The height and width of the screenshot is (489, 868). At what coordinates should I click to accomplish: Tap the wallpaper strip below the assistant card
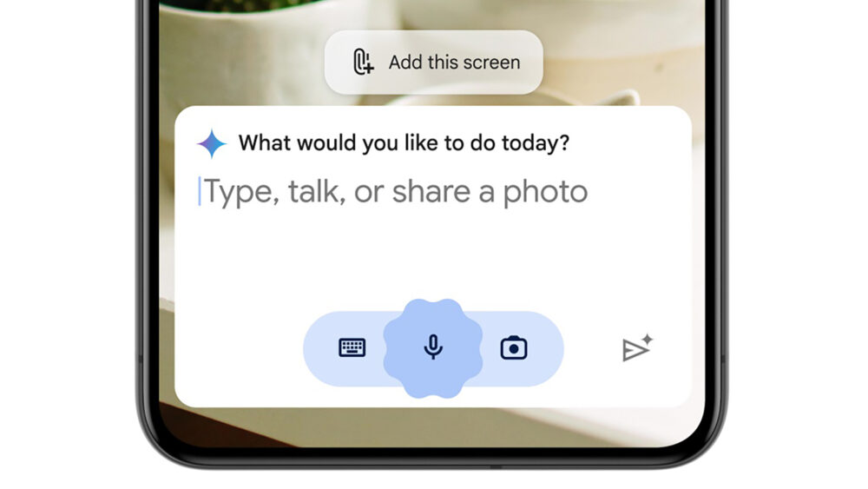coord(433,426)
